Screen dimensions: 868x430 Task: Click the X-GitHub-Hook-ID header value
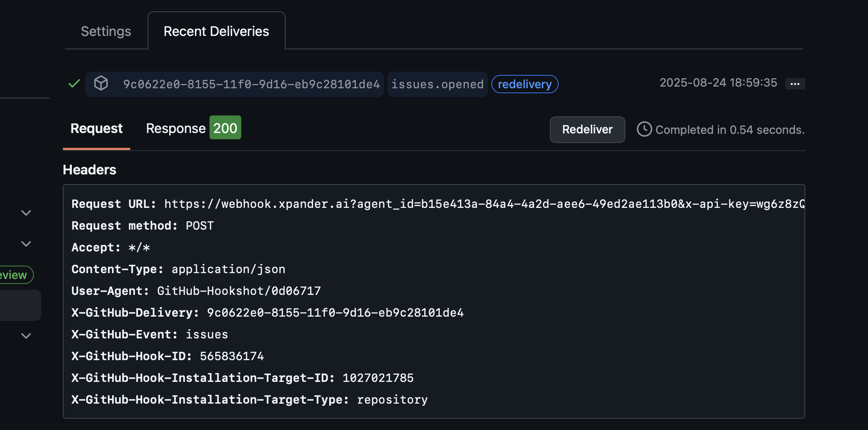coord(231,356)
